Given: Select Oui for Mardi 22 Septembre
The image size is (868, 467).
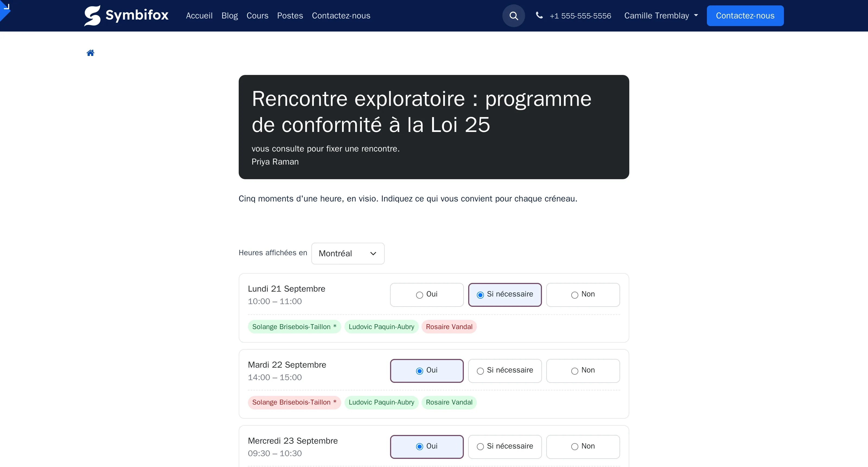Looking at the screenshot, I should click(427, 371).
